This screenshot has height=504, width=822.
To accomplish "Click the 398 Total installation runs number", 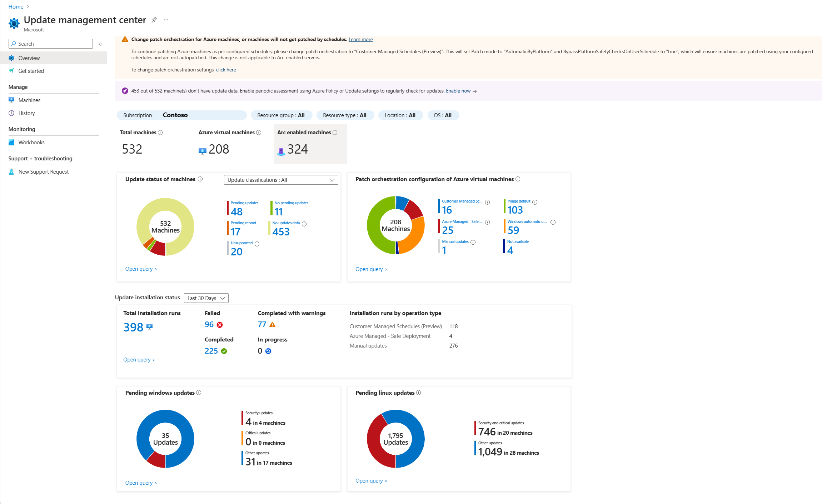I will pyautogui.click(x=133, y=327).
